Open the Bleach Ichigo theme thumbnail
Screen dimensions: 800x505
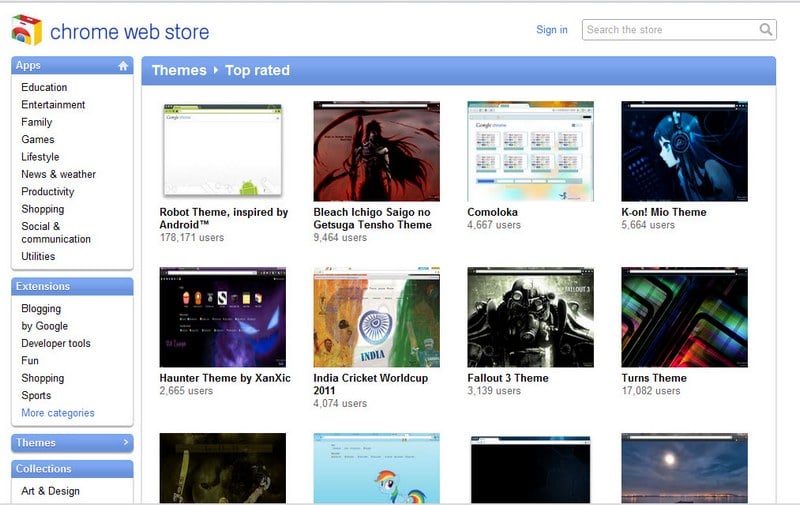376,150
